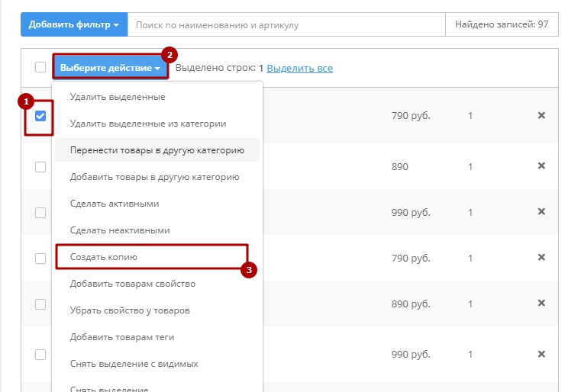565x392 pixels.
Task: Click the Найдено записей: 97 counter
Action: (x=502, y=24)
